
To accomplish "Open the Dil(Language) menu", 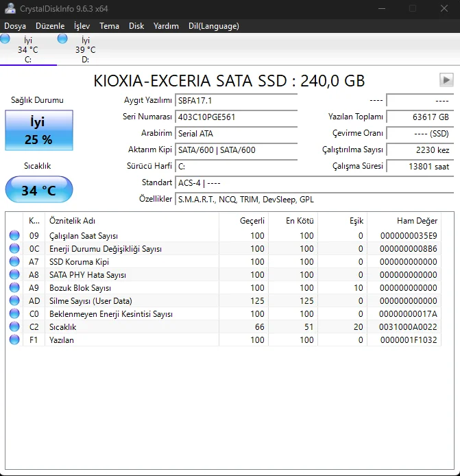I will [213, 26].
